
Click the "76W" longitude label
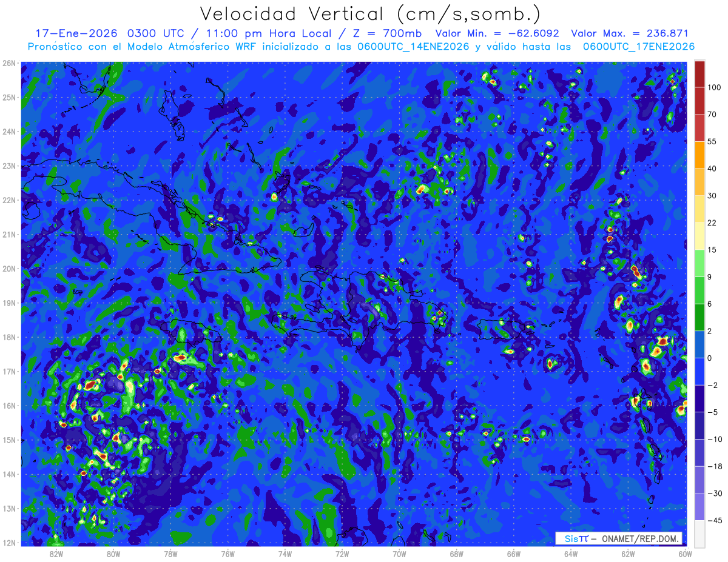[x=228, y=554]
